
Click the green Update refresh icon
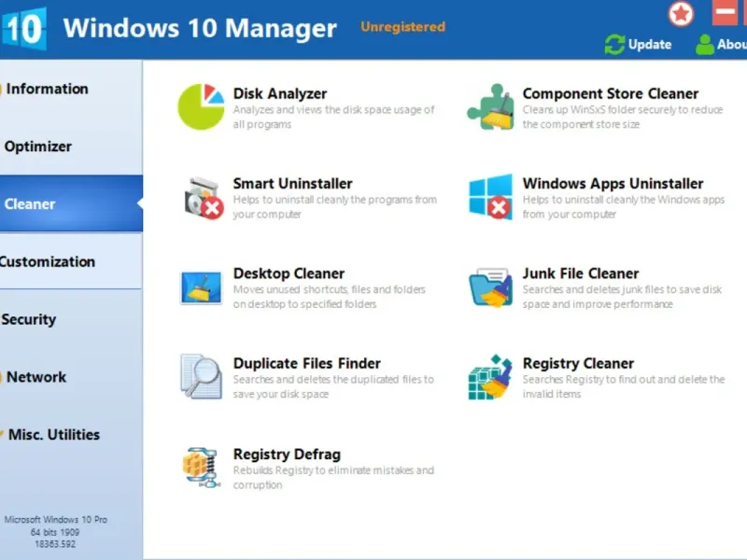[x=614, y=45]
